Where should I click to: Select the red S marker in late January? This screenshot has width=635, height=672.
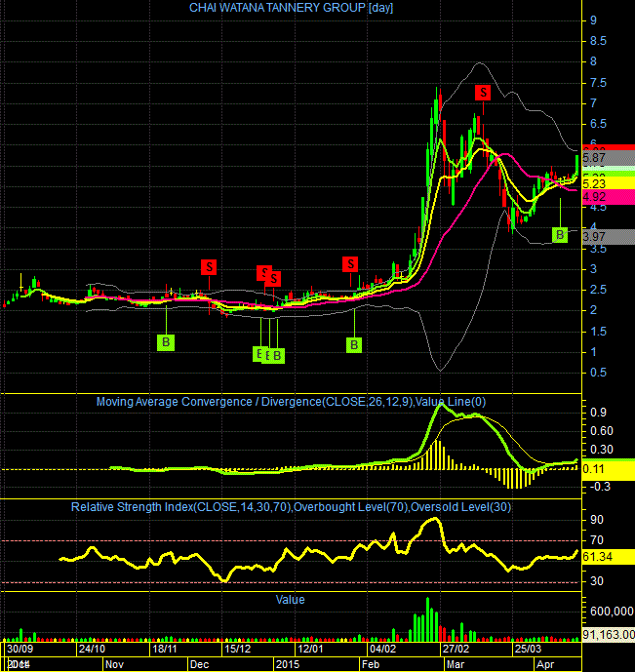(x=350, y=264)
